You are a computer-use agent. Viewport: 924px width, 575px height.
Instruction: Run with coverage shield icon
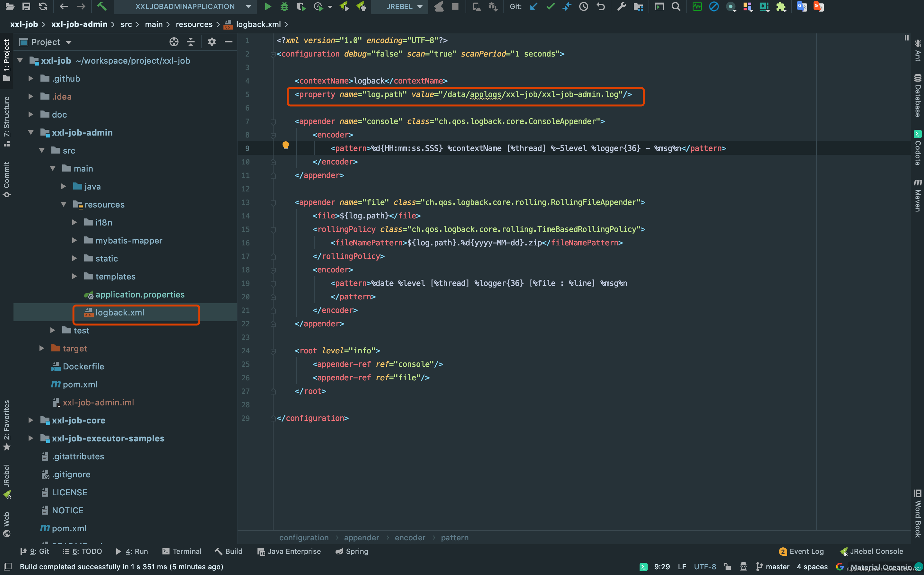pyautogui.click(x=301, y=6)
